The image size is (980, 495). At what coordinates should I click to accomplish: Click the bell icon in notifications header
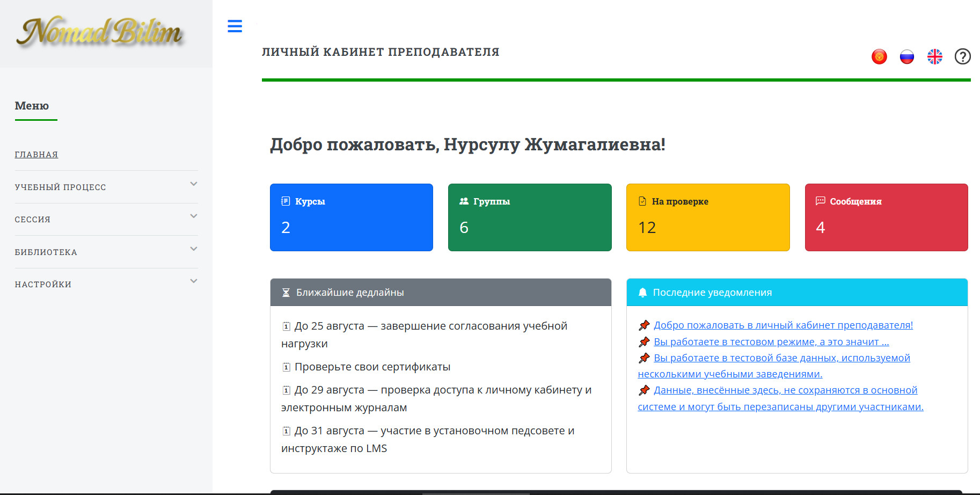tap(642, 293)
